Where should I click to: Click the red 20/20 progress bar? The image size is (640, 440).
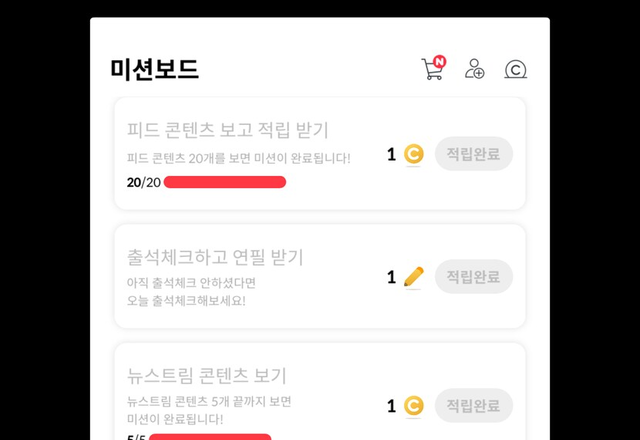tap(225, 182)
